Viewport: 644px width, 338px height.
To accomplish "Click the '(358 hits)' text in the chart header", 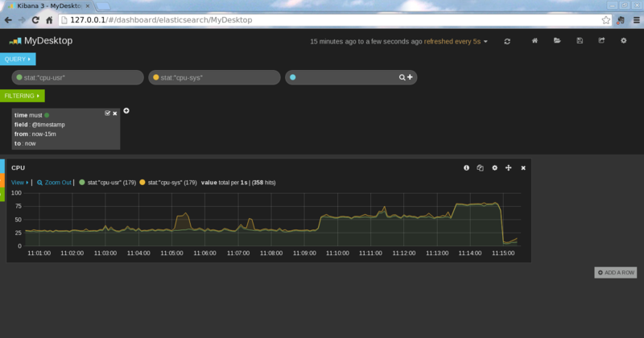I will pos(263,183).
